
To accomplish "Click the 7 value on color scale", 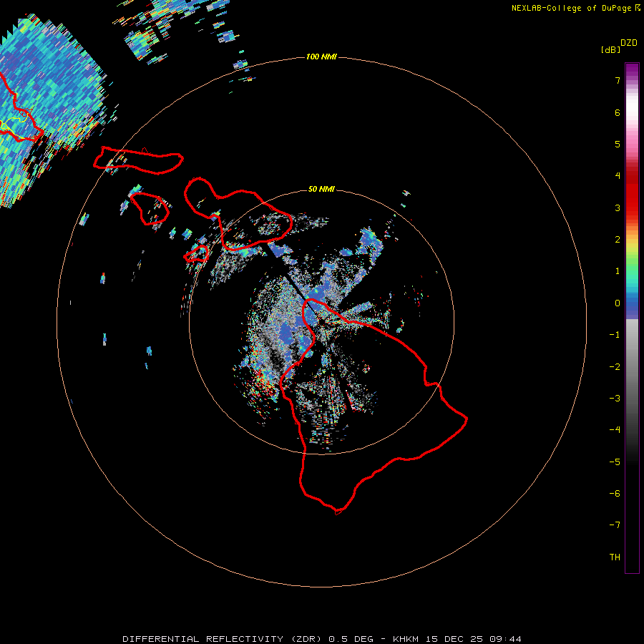I will (x=618, y=80).
